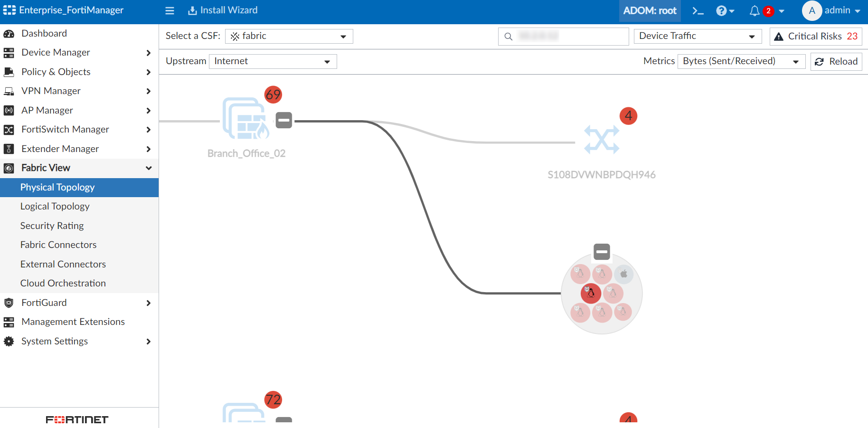This screenshot has width=868, height=428.
Task: Switch to Logical Topology view
Action: 55,206
